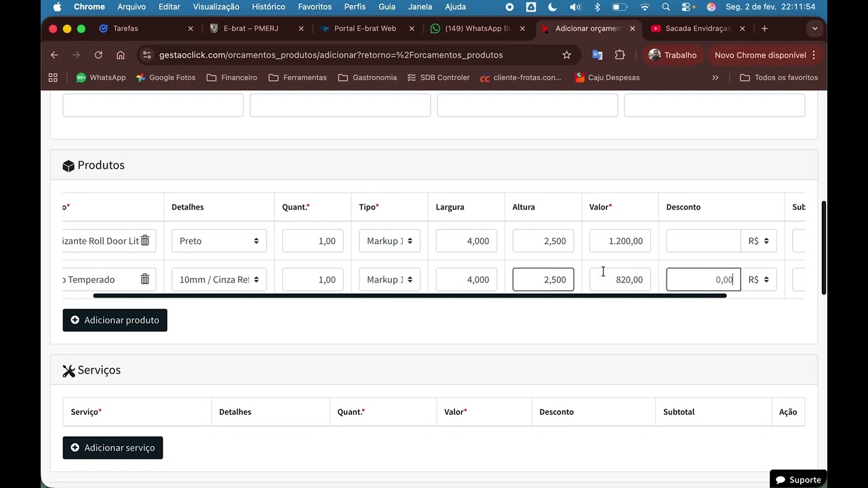Open R$ discount type dropdown in second row

pos(759,279)
